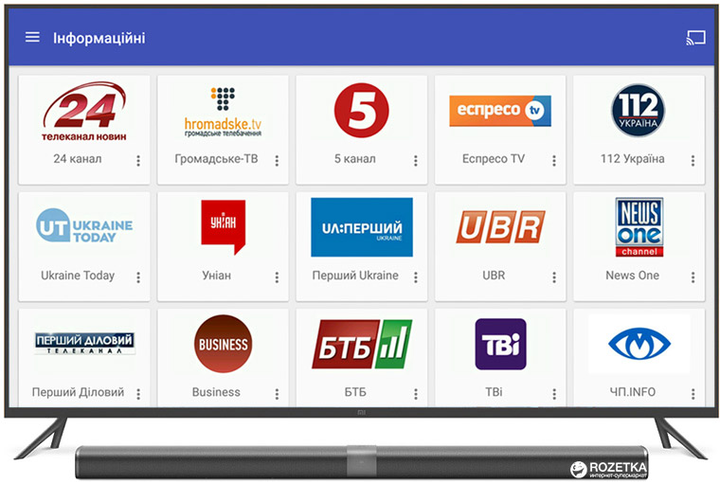This screenshot has height=482, width=720.
Task: Open the Еспресо TV logo
Action: tap(500, 111)
